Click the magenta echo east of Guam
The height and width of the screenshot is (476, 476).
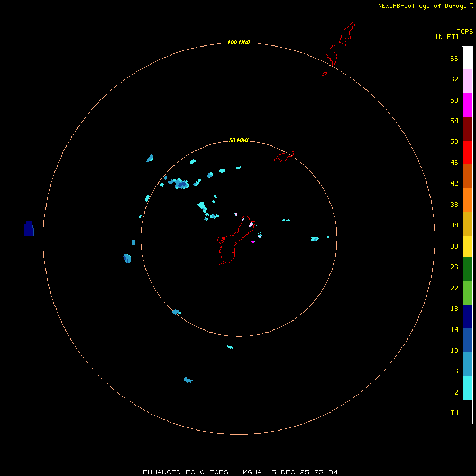253,242
